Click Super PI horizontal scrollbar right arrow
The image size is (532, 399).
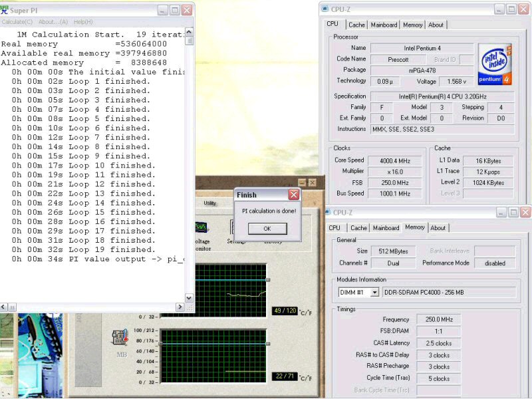180,307
